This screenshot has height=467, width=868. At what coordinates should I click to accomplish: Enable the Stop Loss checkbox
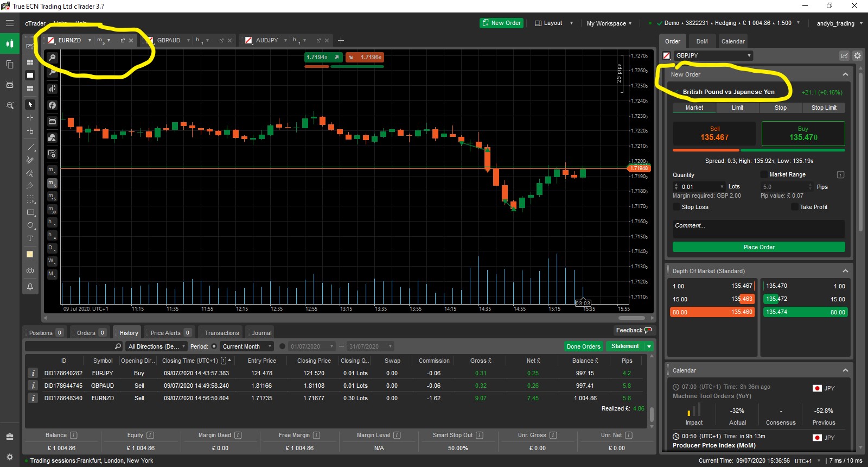click(x=676, y=207)
